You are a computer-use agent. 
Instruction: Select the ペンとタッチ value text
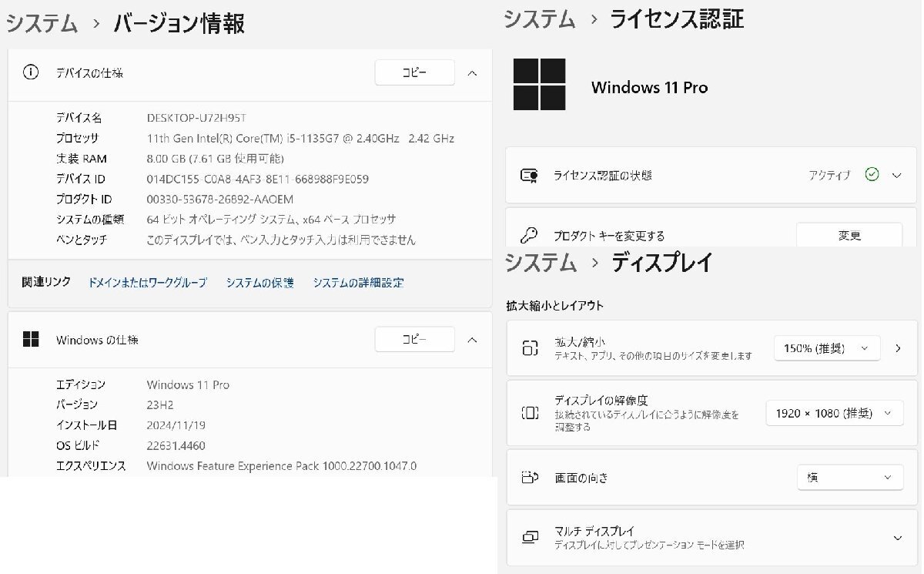[x=281, y=240]
